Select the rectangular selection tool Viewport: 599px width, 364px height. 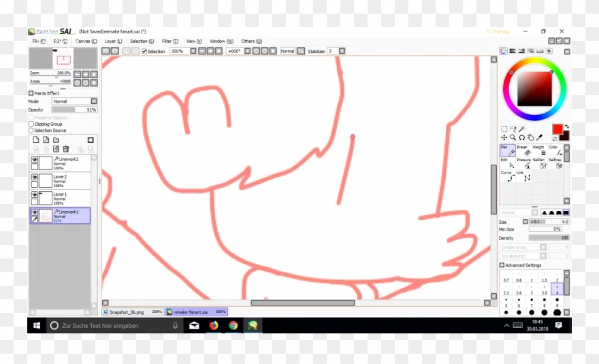tap(504, 129)
